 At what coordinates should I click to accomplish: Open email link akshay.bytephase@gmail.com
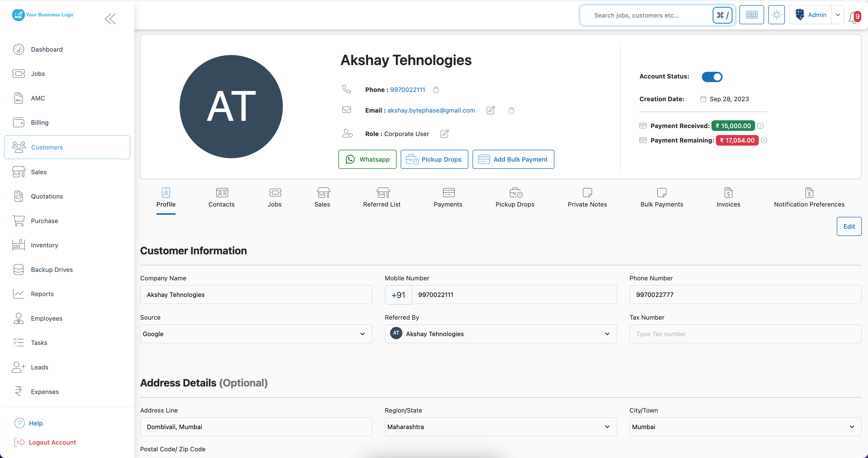[431, 110]
